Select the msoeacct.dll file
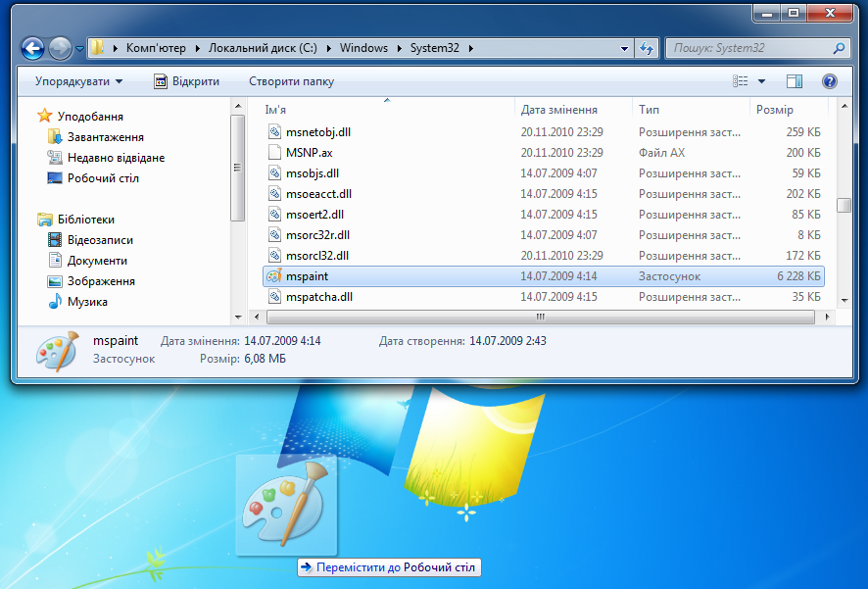The image size is (868, 589). [544, 194]
